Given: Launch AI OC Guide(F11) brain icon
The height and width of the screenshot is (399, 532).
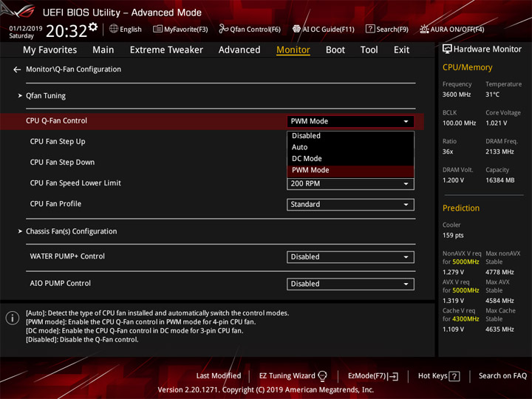Looking at the screenshot, I should pos(296,29).
